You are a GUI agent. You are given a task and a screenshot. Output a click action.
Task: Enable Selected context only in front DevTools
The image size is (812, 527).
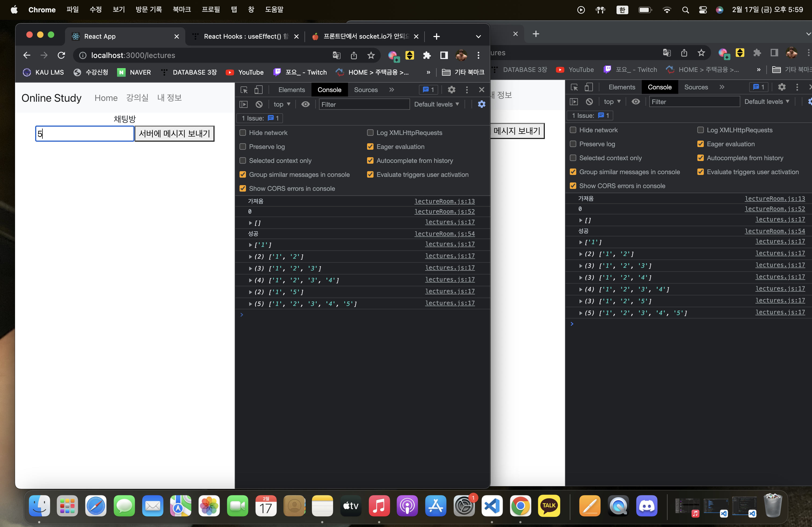[242, 160]
